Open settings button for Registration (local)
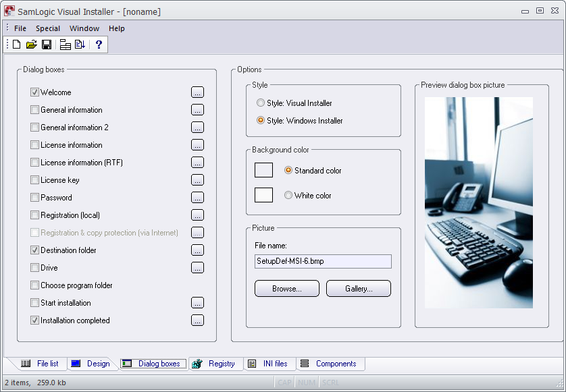 point(197,215)
